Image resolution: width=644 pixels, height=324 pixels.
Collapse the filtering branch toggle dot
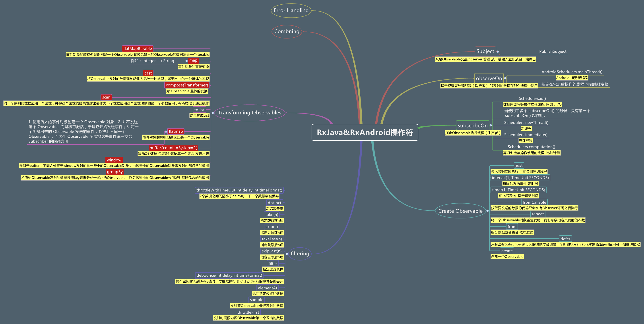point(287,254)
